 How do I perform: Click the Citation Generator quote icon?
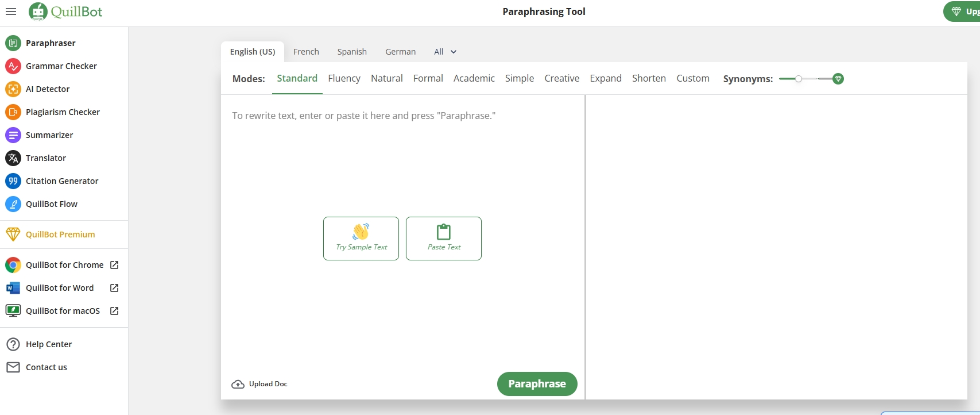tap(13, 181)
